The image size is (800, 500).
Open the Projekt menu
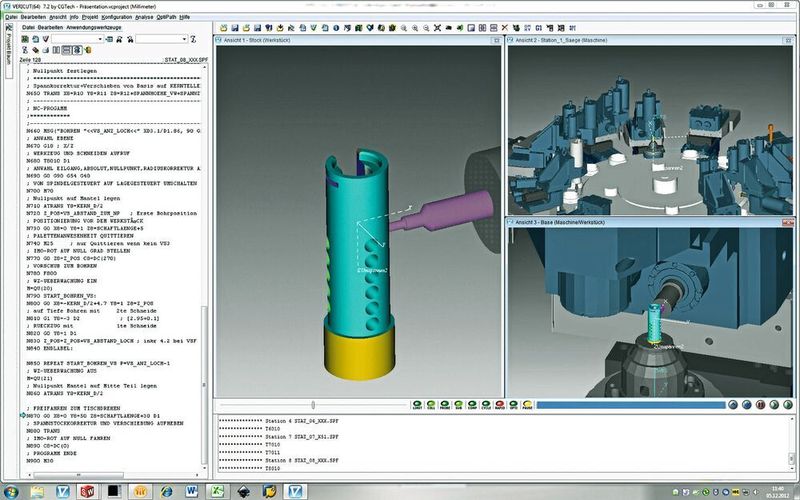click(90, 17)
